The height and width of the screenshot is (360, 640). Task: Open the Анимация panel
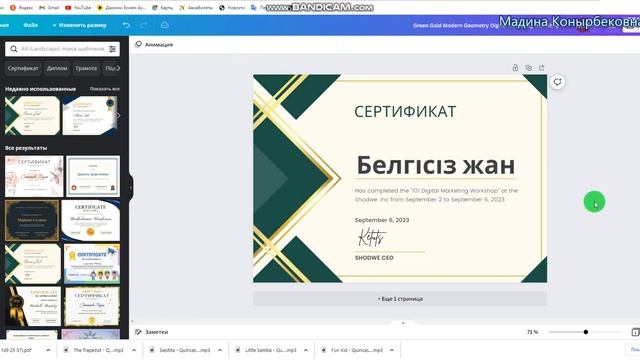click(x=154, y=44)
